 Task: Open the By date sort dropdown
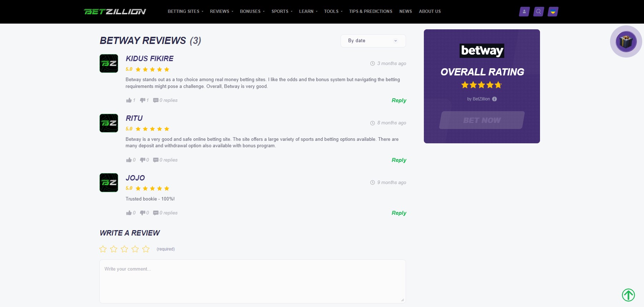coord(373,41)
